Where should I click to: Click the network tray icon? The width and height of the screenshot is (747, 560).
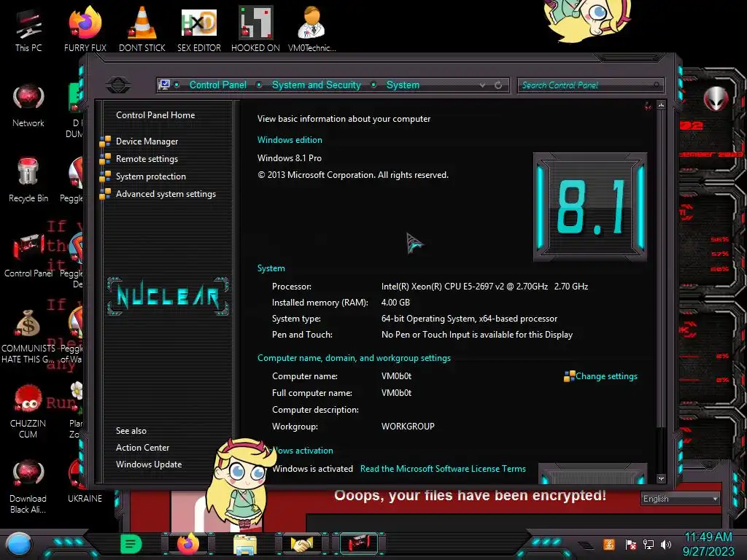pyautogui.click(x=649, y=544)
